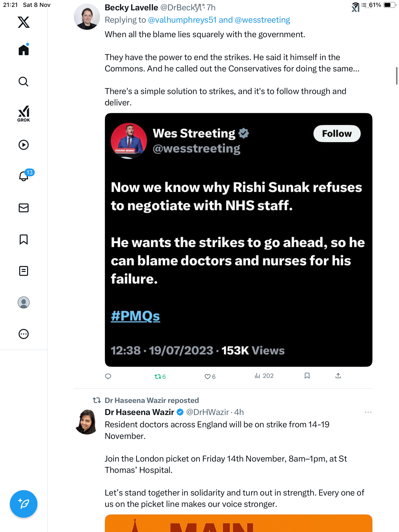The height and width of the screenshot is (532, 399).
Task: Toggle repost on Becky Lavelle's reply
Action: tap(158, 376)
